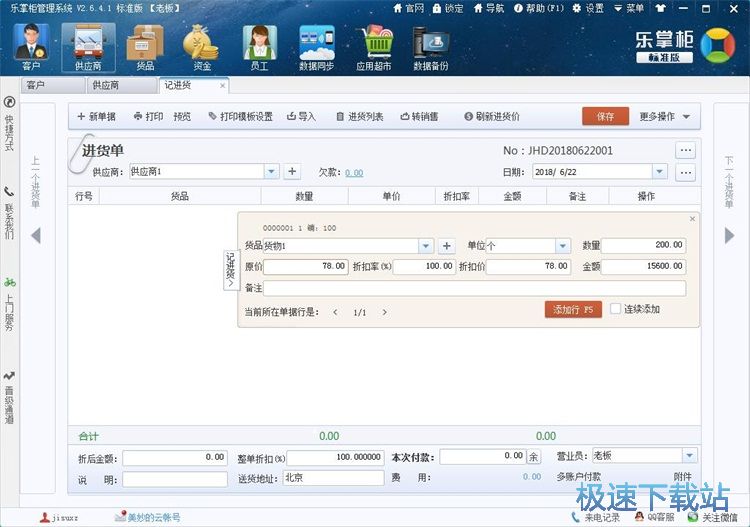Collapse the 记进货 side expander tab
Image resolution: width=750 pixels, height=527 pixels.
231,270
